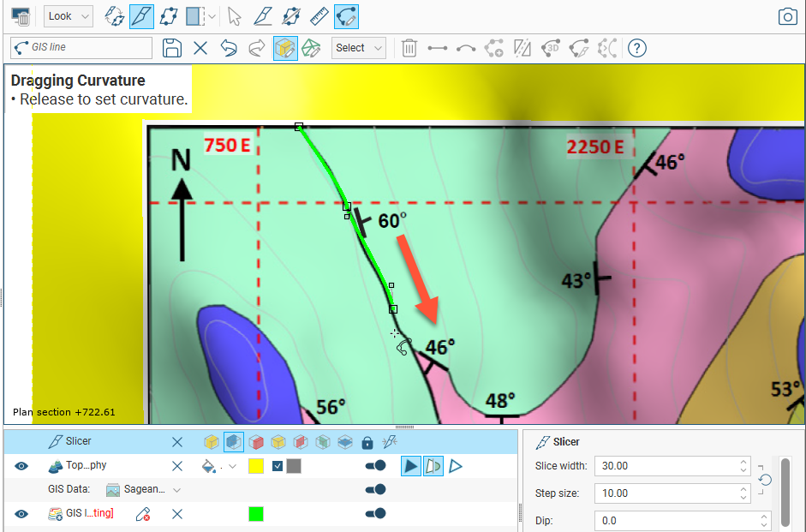The height and width of the screenshot is (532, 806).
Task: Open the Select dropdown in drawing toolbar
Action: tap(358, 48)
